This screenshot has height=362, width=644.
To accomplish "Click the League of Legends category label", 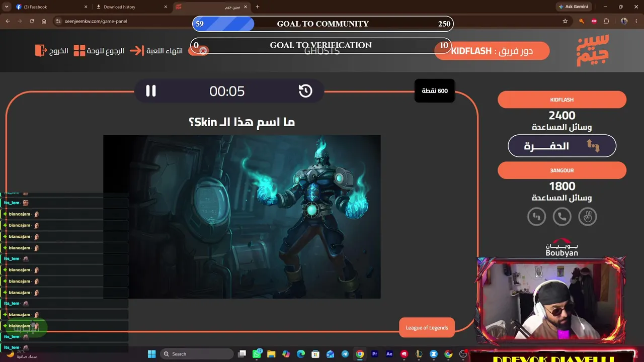I will tap(427, 328).
